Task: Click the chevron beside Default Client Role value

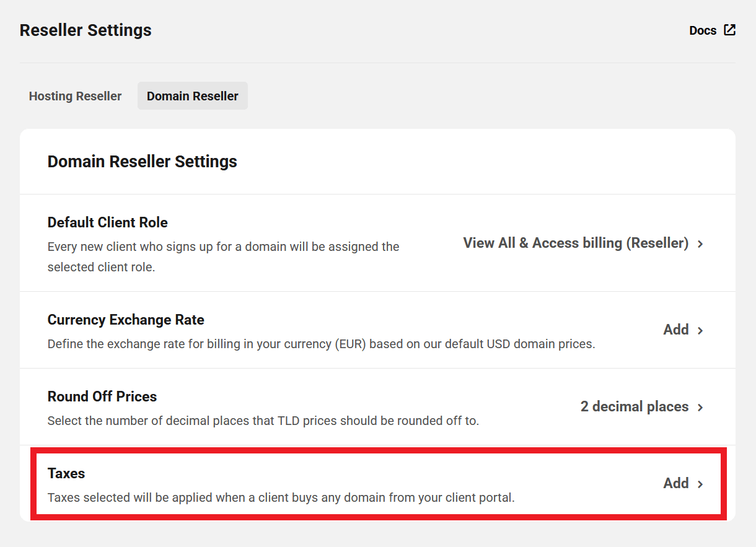Action: coord(700,244)
